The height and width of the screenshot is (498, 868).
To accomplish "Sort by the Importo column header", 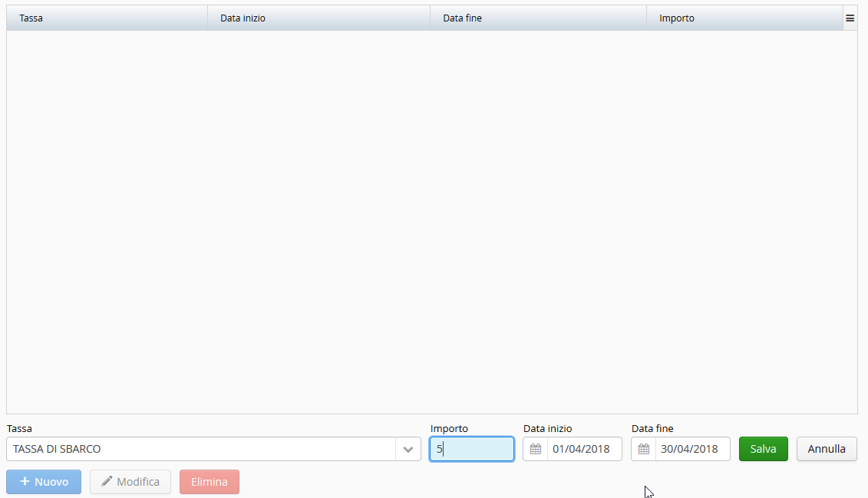I will point(676,18).
